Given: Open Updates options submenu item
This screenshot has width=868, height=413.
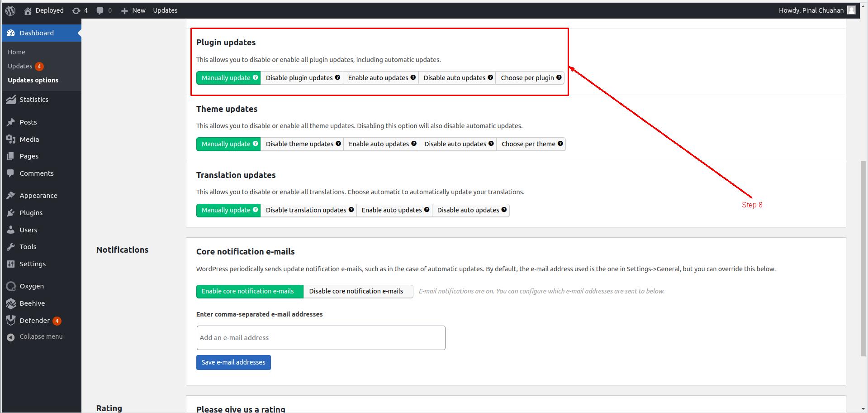Looking at the screenshot, I should pos(33,80).
